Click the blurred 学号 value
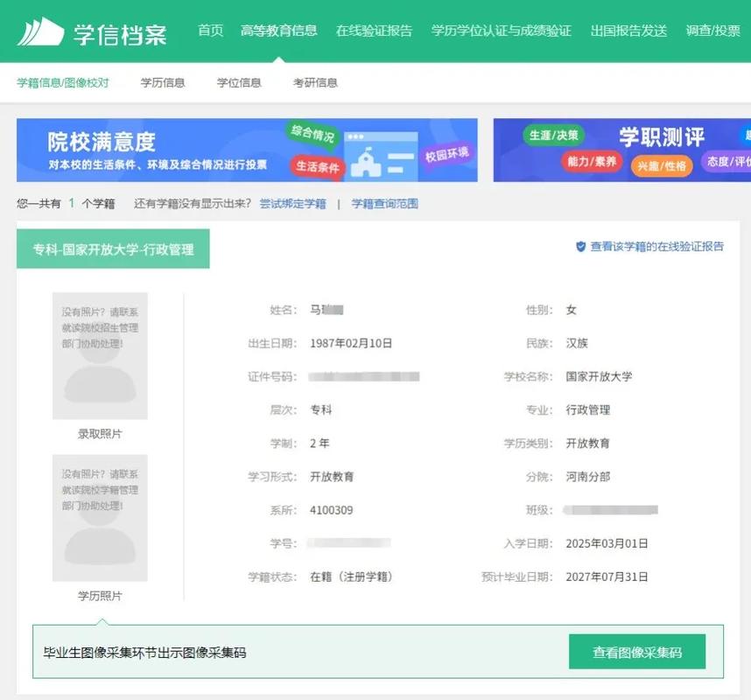This screenshot has width=751, height=700. click(349, 543)
